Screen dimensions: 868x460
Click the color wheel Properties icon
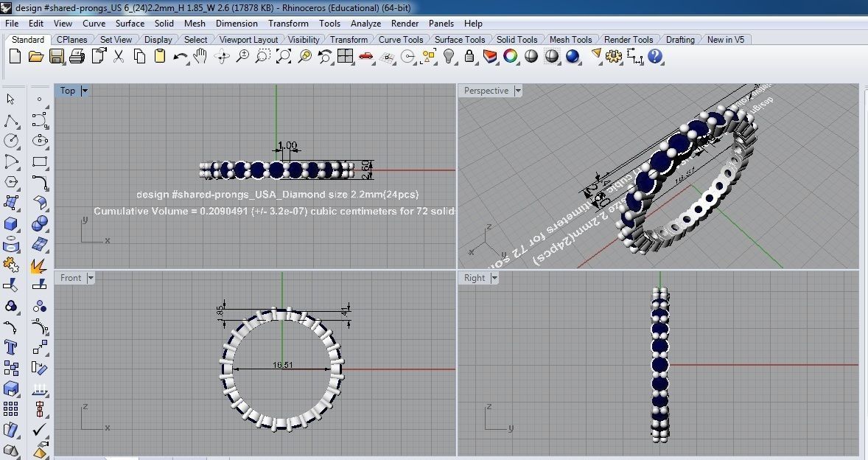coord(511,56)
